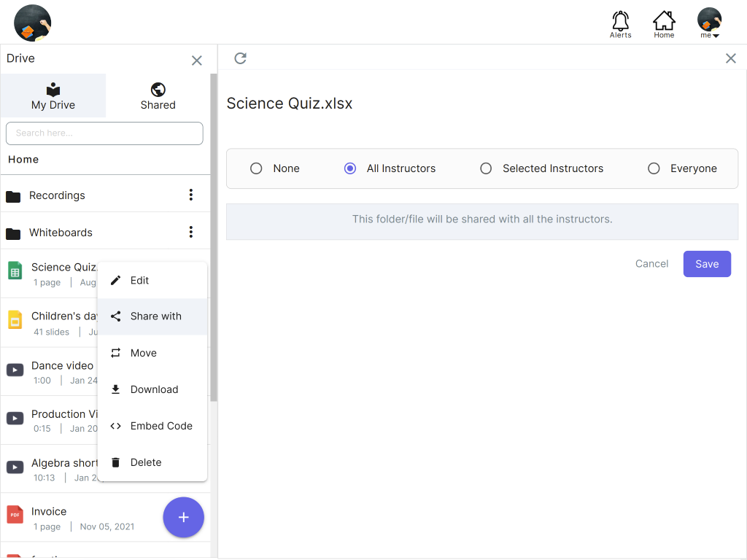The height and width of the screenshot is (560, 747).
Task: Click the Science Quiz spreadsheet icon
Action: tap(15, 271)
